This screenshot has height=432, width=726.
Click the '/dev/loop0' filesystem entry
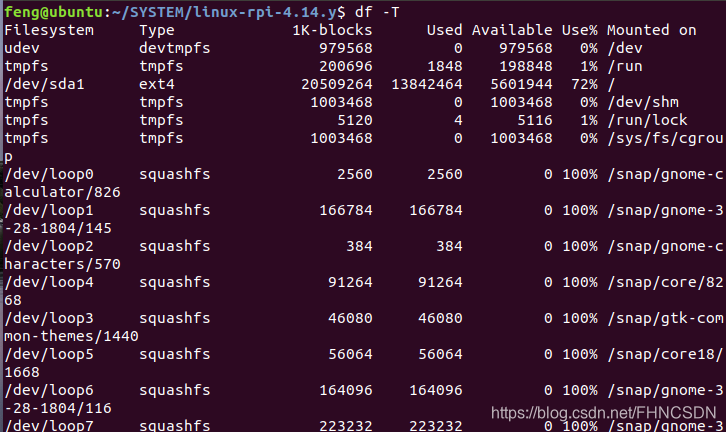49,175
